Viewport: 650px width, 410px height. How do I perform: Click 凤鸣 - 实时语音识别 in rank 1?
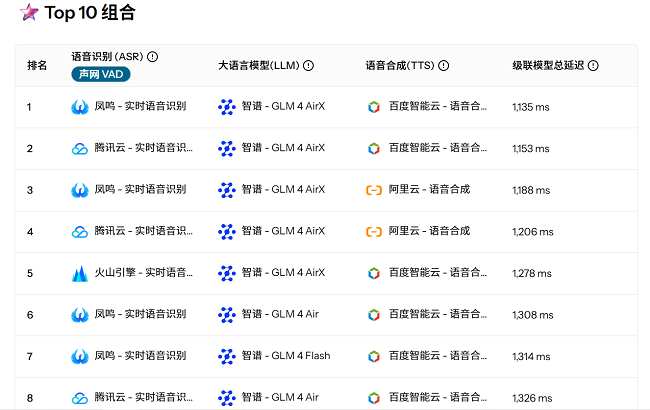pos(140,106)
